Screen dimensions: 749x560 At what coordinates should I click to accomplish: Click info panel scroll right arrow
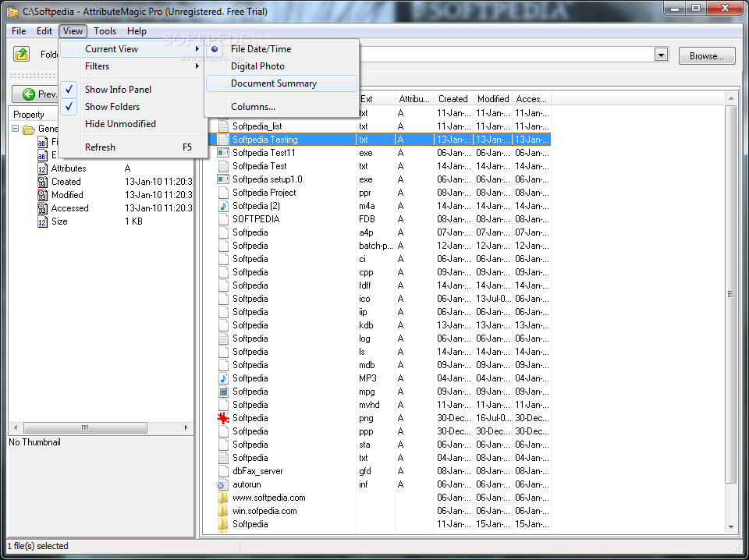(186, 427)
